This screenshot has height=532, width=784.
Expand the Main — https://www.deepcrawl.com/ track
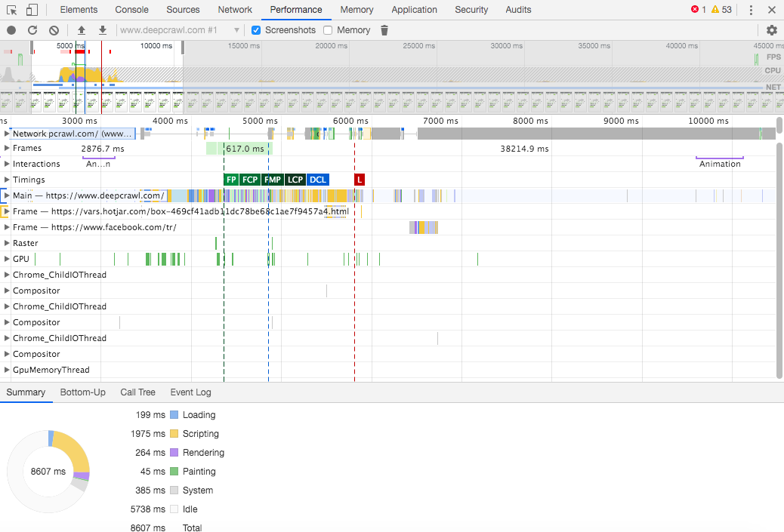8,195
